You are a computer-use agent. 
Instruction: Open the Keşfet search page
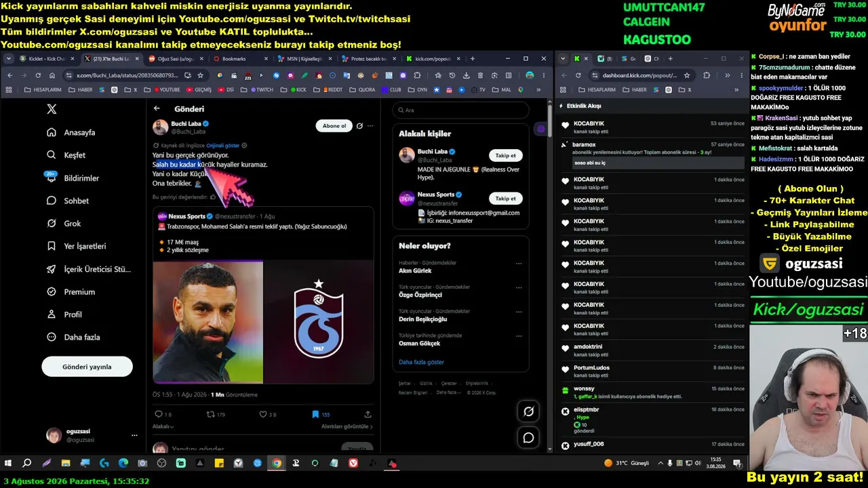[66, 155]
